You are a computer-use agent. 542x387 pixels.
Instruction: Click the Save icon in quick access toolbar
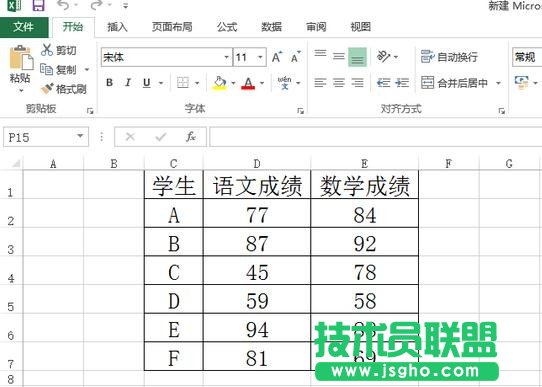pos(38,5)
